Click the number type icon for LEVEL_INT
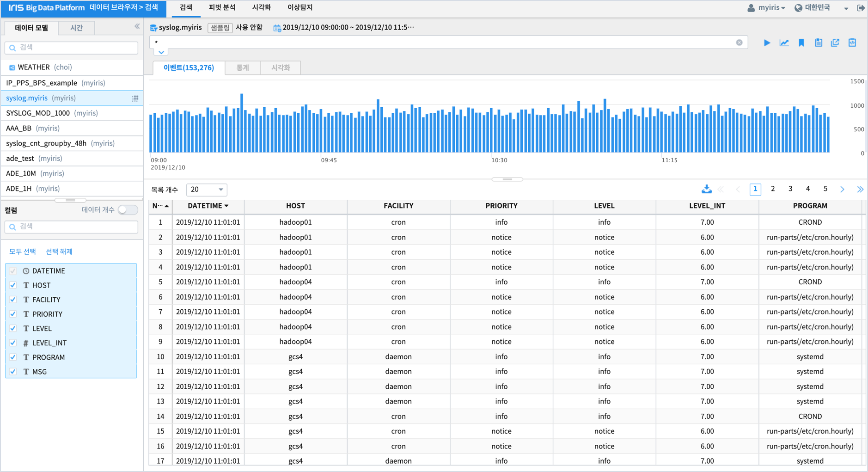This screenshot has height=472, width=868. [x=26, y=343]
